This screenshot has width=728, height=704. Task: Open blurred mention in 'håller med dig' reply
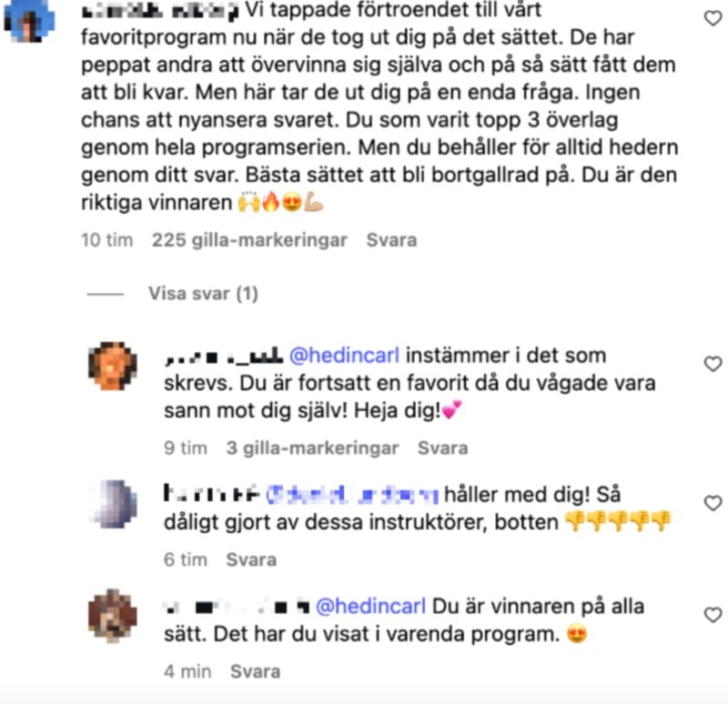point(352,495)
